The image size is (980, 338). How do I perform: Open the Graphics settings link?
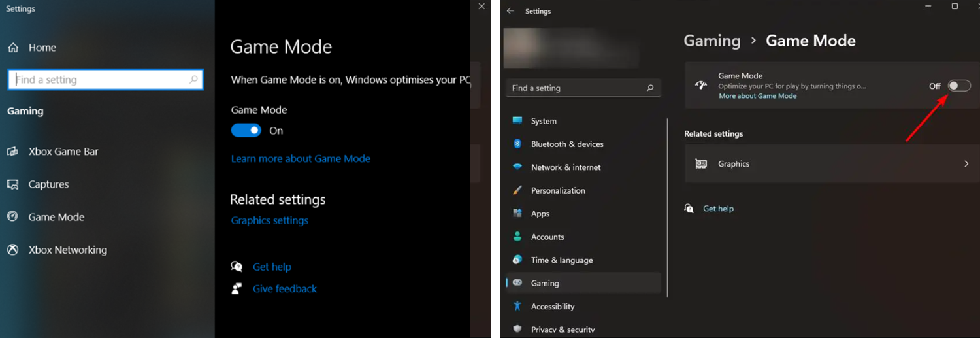[x=270, y=220]
